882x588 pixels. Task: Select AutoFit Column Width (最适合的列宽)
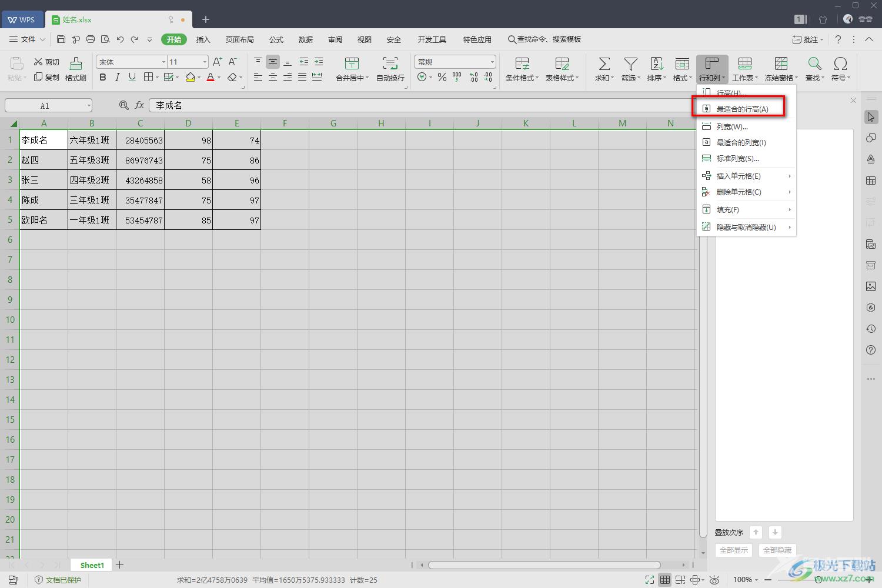pyautogui.click(x=746, y=142)
